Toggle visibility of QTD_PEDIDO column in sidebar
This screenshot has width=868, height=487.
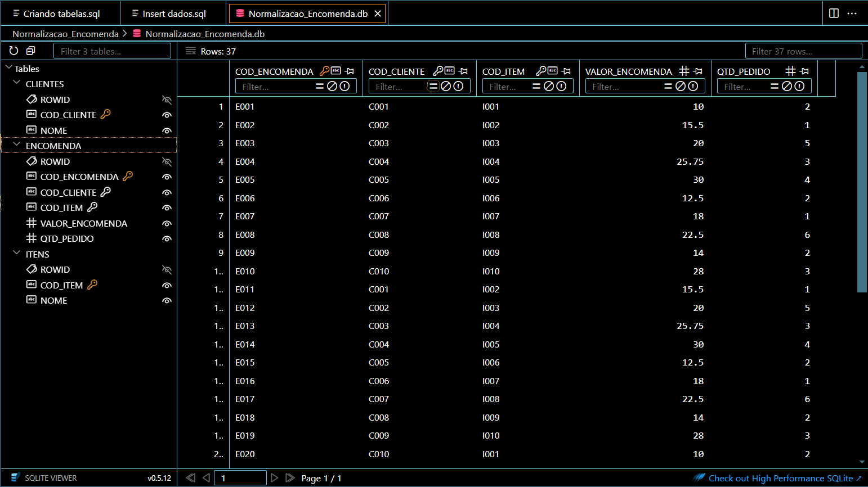(x=167, y=238)
